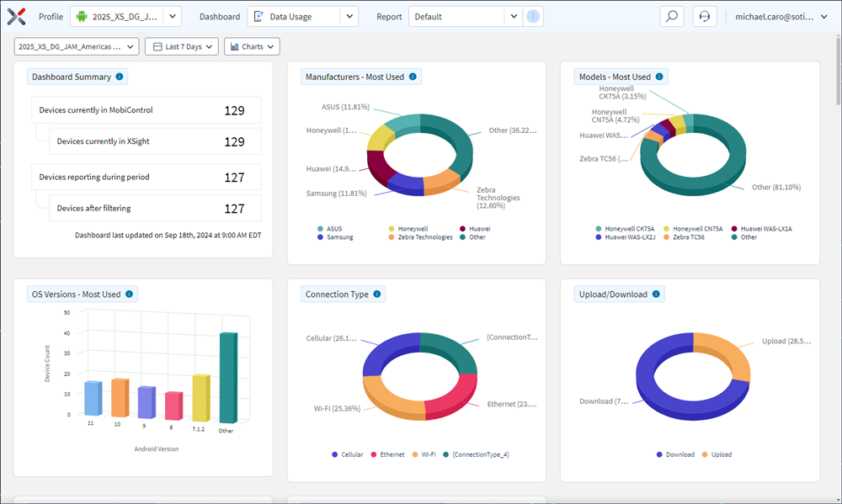Click the Dashboard Summary info icon

click(120, 77)
